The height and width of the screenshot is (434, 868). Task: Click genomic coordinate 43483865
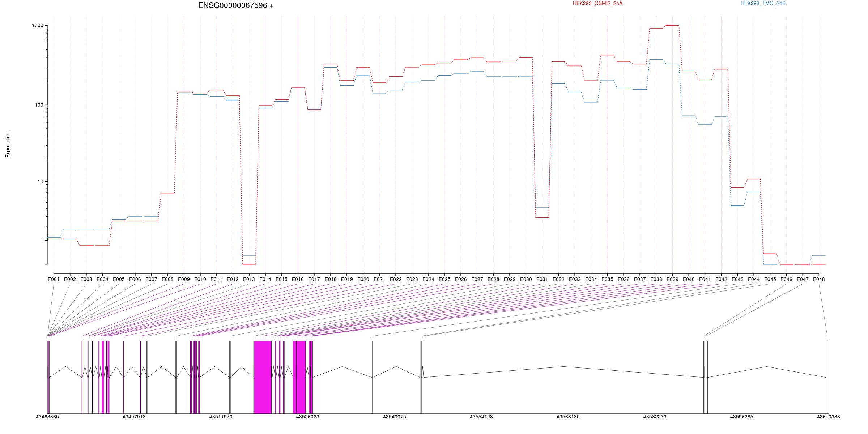pyautogui.click(x=47, y=417)
